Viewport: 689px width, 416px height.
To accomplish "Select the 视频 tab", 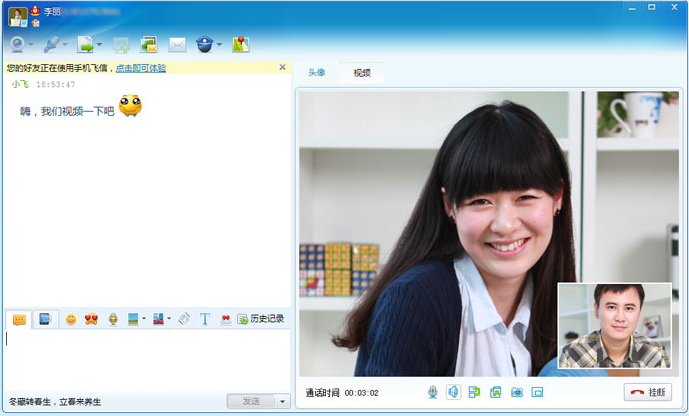I will pos(361,73).
